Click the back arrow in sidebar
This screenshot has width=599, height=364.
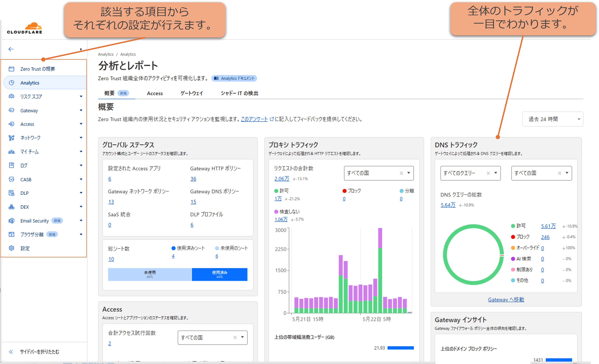[x=11, y=49]
